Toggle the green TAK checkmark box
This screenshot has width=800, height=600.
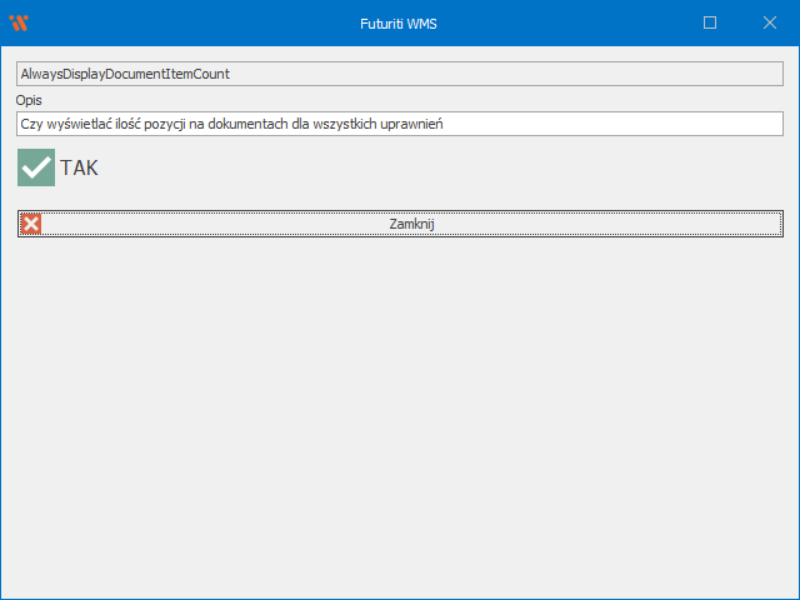(x=36, y=167)
